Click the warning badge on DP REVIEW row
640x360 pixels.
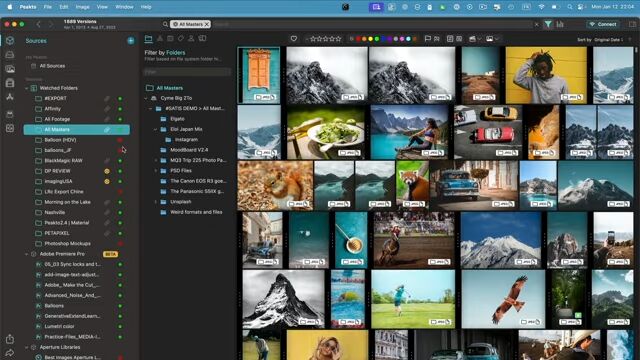coord(107,171)
